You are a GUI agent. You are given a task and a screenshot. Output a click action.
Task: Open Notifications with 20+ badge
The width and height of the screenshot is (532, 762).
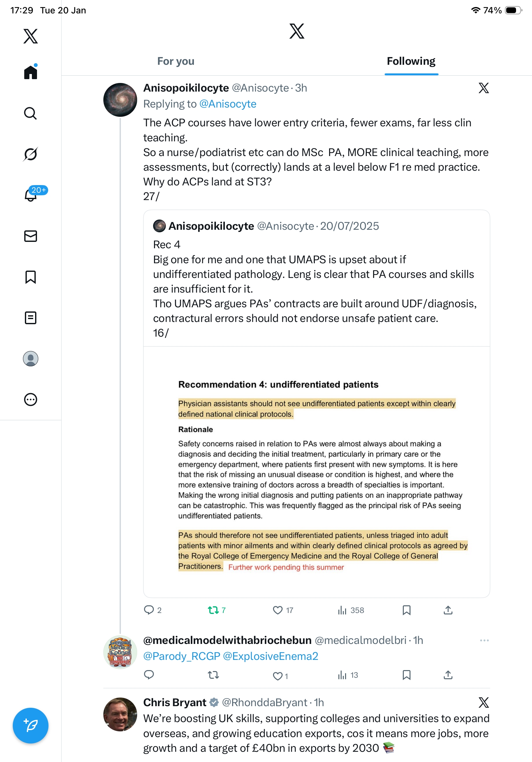[31, 195]
